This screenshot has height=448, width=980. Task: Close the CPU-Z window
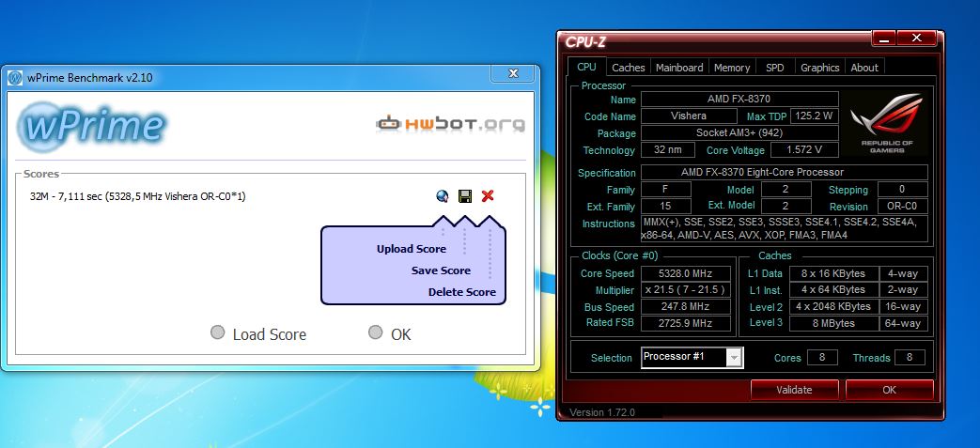pyautogui.click(x=916, y=39)
